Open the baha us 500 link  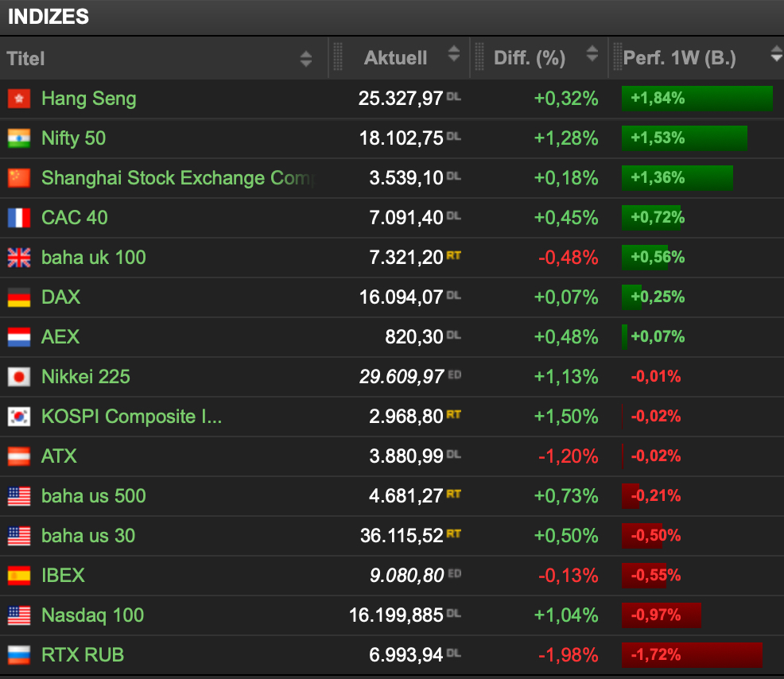click(94, 496)
